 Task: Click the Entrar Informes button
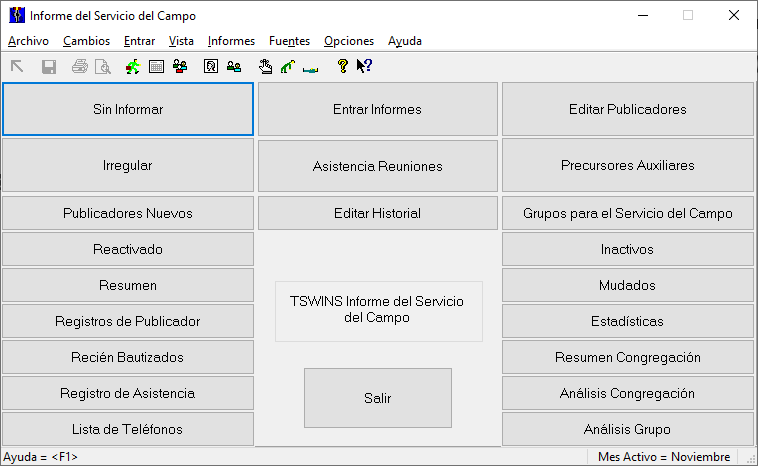click(x=377, y=109)
